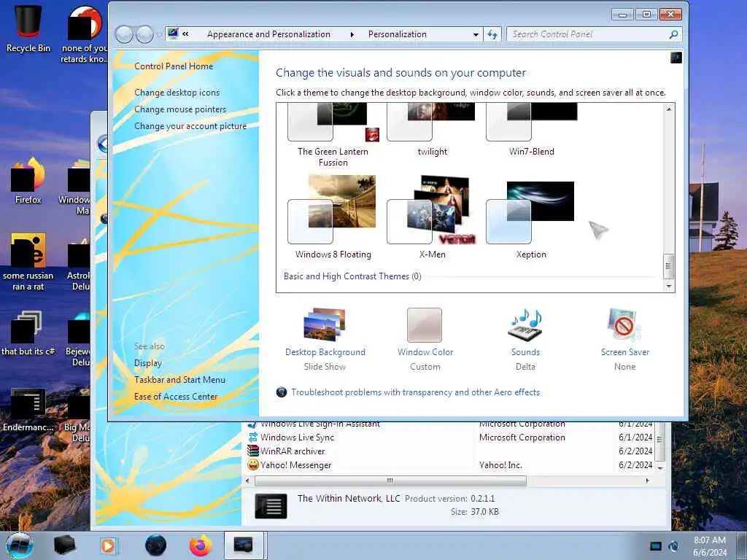This screenshot has width=747, height=560.
Task: Click the refresh button beside address bar
Action: (492, 34)
